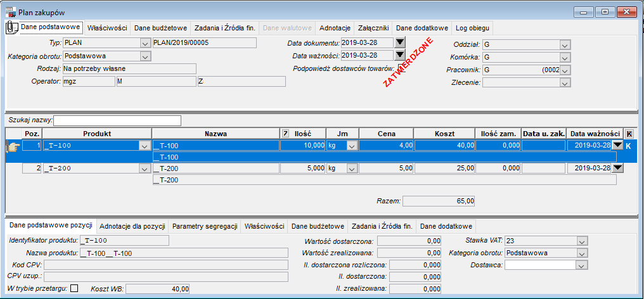Click the 25,00 cost cell
The width and height of the screenshot is (644, 299).
(444, 168)
